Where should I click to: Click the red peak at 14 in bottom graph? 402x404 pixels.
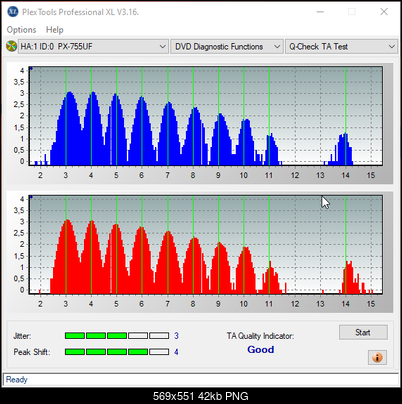click(x=349, y=277)
